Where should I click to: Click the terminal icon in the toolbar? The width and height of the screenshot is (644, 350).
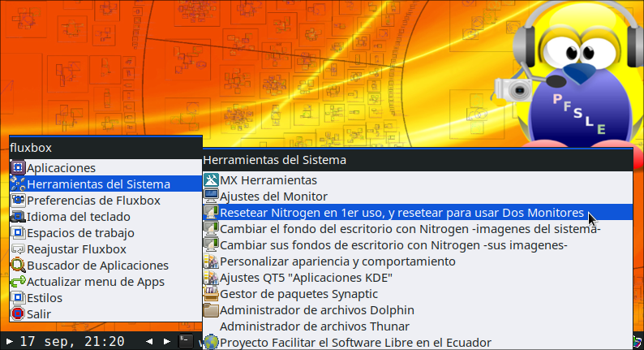186,341
